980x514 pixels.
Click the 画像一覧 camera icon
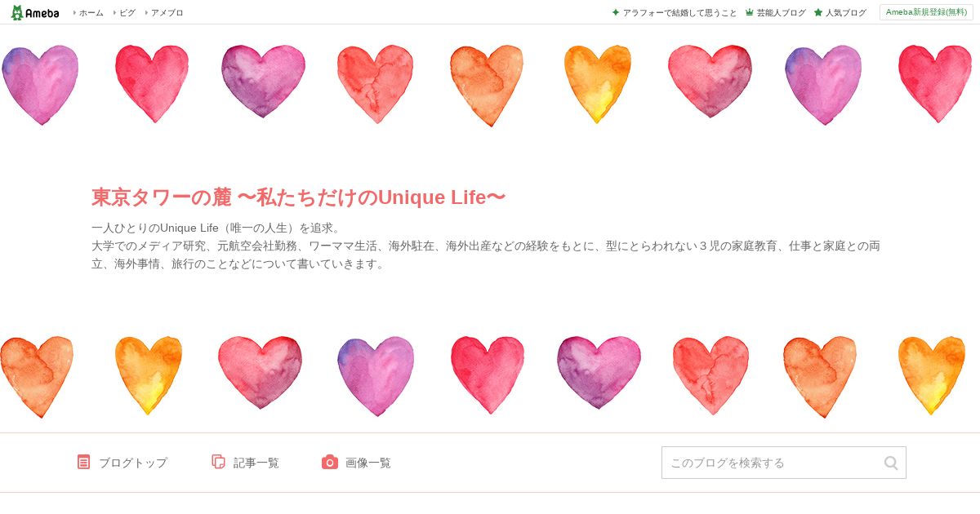[330, 462]
